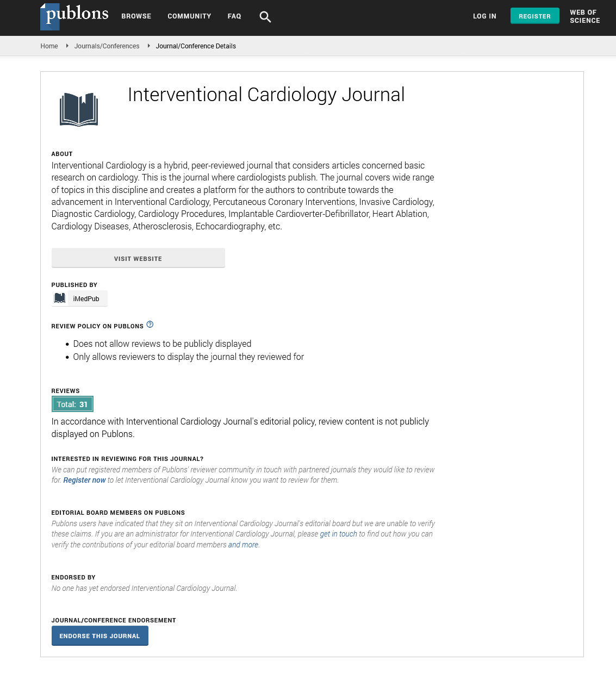Open the Browse menu
Screen dimensions: 616x686
coord(136,16)
